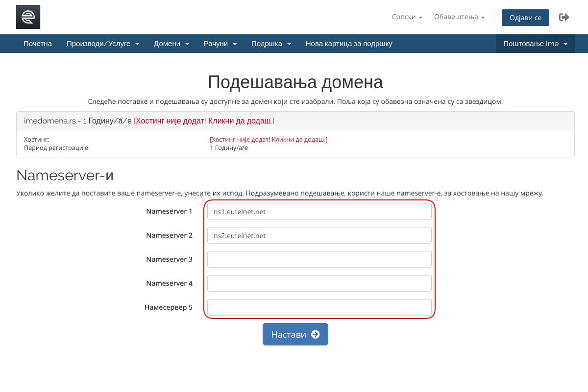
Task: Click the logout arrow icon
Action: (564, 17)
